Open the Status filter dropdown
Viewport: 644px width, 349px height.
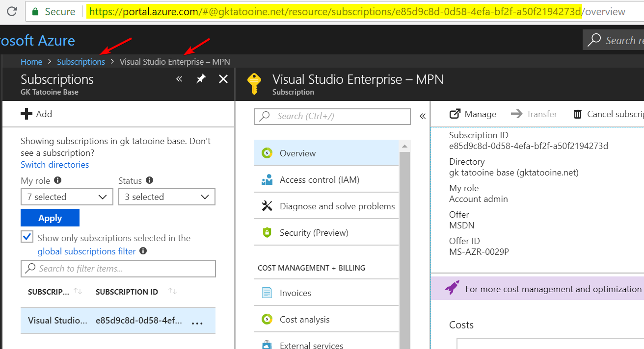pos(166,197)
